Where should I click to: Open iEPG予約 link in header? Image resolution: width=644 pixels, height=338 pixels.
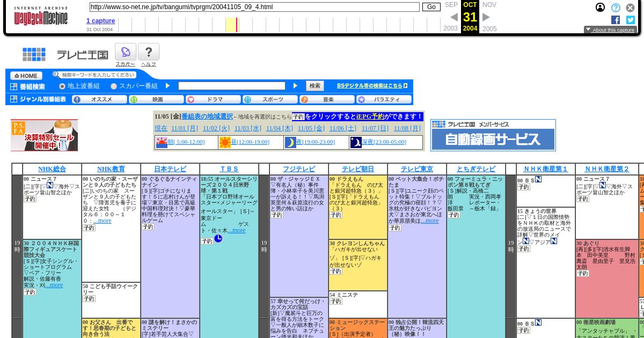pyautogui.click(x=370, y=116)
